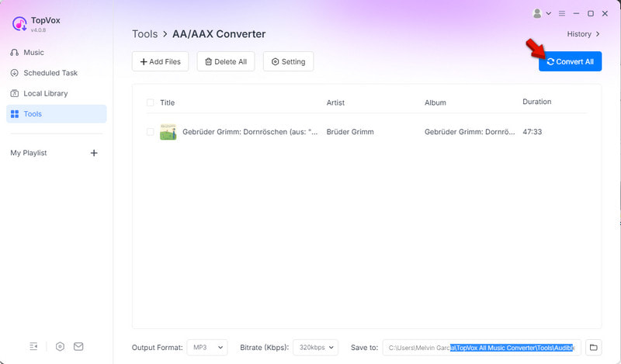Open the mail feedback icon
Viewport: 621px width, 364px height.
(x=78, y=347)
